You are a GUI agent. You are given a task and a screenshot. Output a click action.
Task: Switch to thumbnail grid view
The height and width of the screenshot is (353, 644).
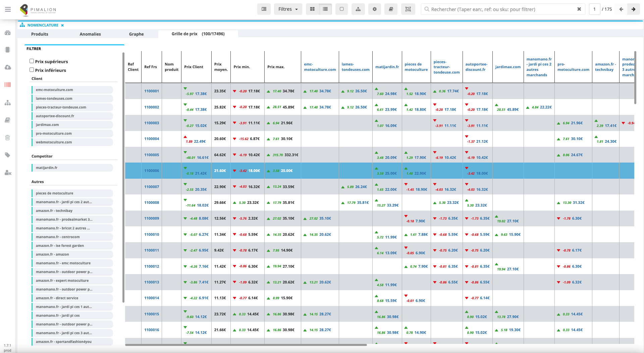[x=312, y=9]
